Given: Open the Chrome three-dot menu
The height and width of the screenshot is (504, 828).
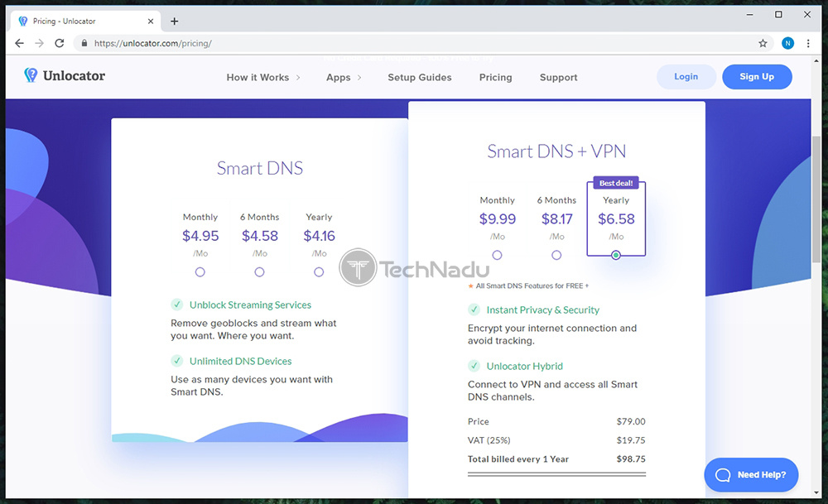Looking at the screenshot, I should tap(808, 43).
